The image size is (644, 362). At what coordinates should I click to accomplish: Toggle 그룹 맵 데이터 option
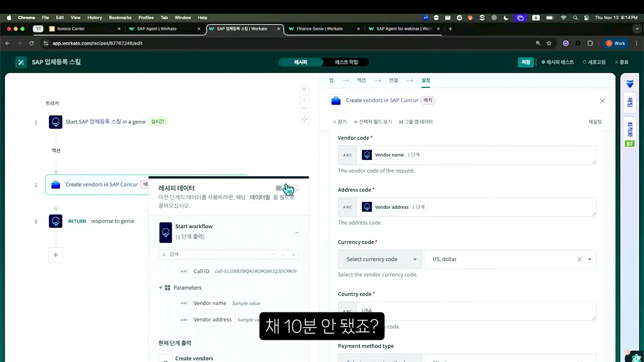pos(416,122)
